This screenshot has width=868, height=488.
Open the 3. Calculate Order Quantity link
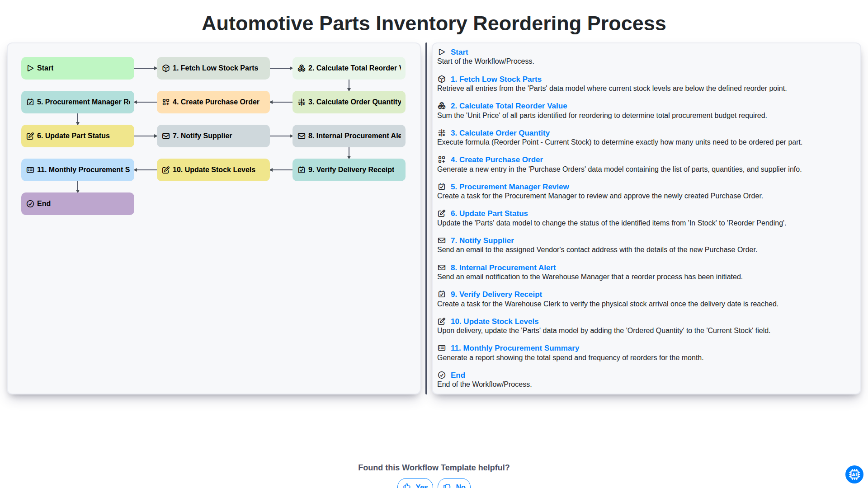click(500, 133)
